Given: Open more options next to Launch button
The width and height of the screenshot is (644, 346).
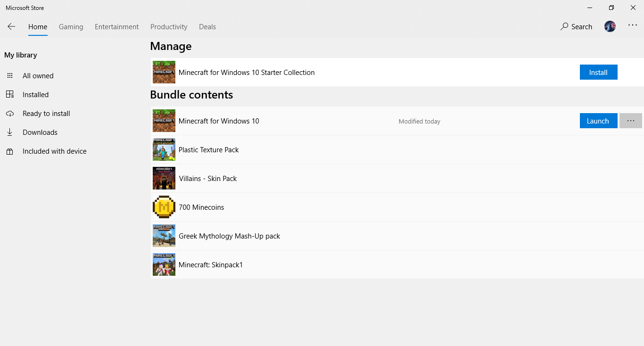Looking at the screenshot, I should coord(631,121).
